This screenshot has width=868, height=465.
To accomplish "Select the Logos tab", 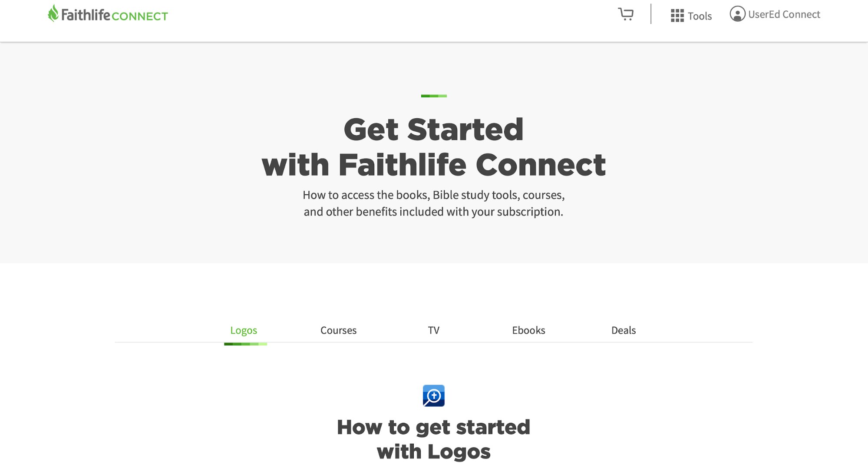I will point(244,330).
